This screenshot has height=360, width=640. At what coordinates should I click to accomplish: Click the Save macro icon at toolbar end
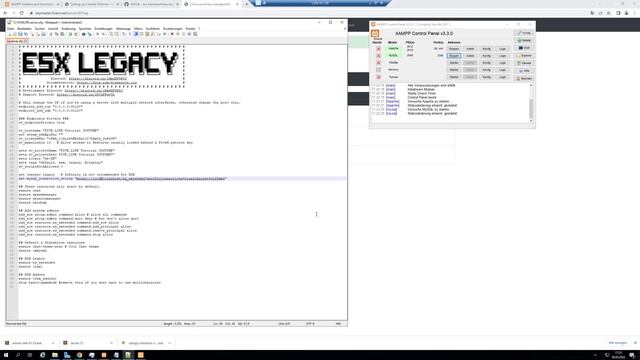195,34
